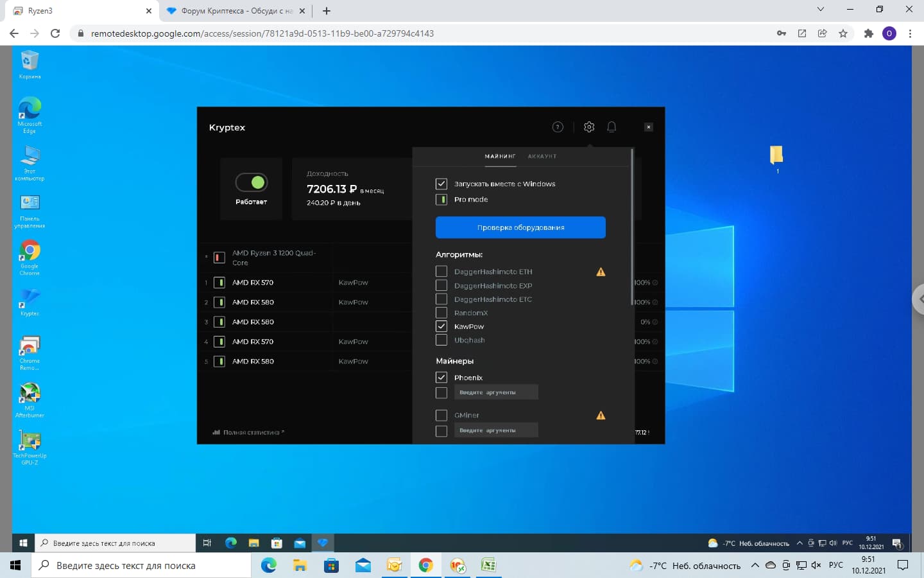This screenshot has height=578, width=924.
Task: Click the Phoenix Введите аргументы field
Action: pyautogui.click(x=496, y=392)
